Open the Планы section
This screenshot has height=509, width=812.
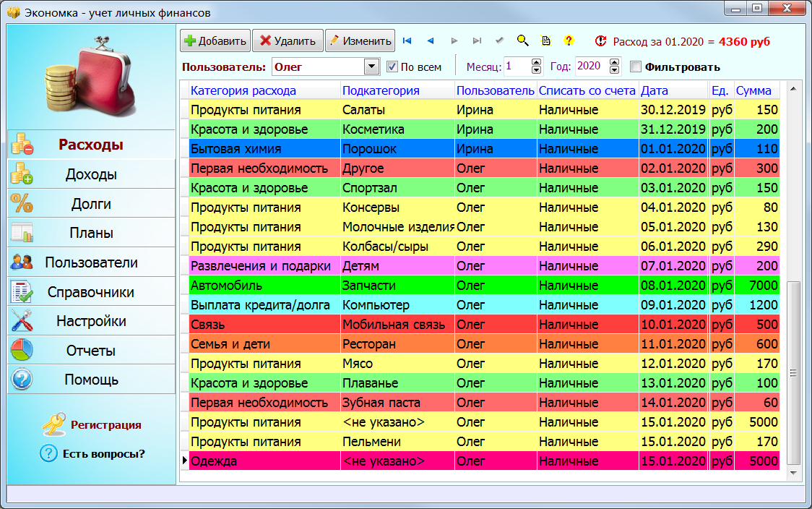pyautogui.click(x=92, y=233)
